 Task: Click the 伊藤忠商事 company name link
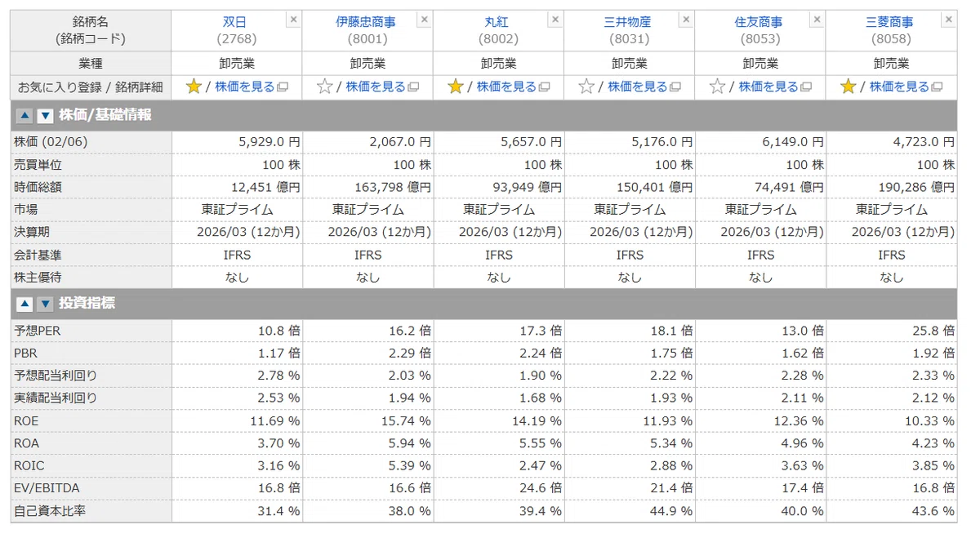point(366,23)
